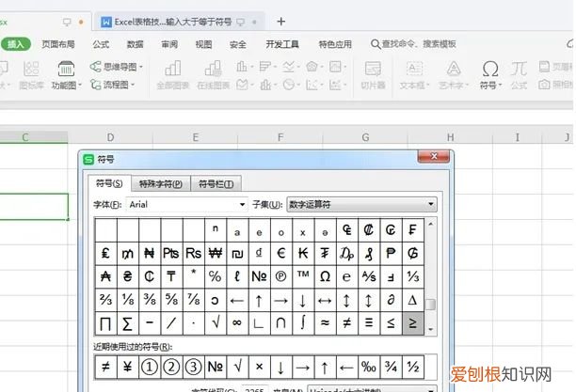Select the partial differential ∂ symbol
The height and width of the screenshot is (392, 576).
tap(391, 300)
